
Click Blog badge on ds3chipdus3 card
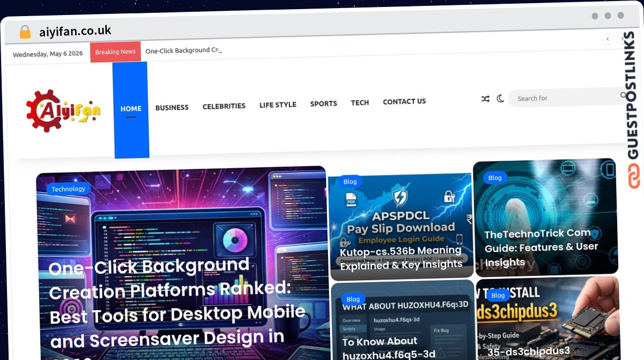[498, 296]
